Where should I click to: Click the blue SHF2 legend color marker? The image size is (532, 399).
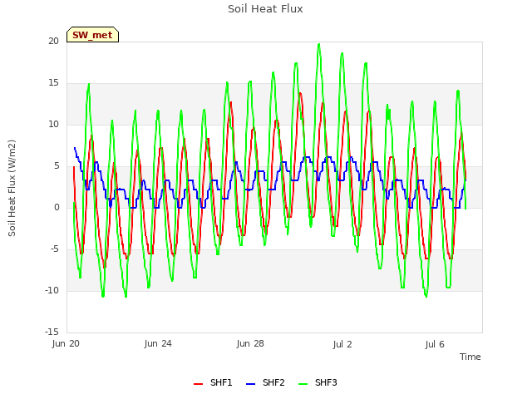[250, 384]
